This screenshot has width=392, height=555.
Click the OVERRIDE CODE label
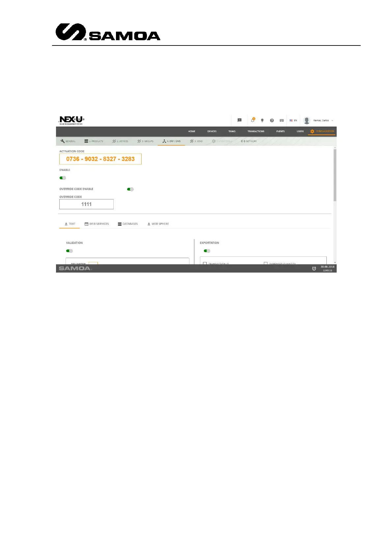point(70,197)
